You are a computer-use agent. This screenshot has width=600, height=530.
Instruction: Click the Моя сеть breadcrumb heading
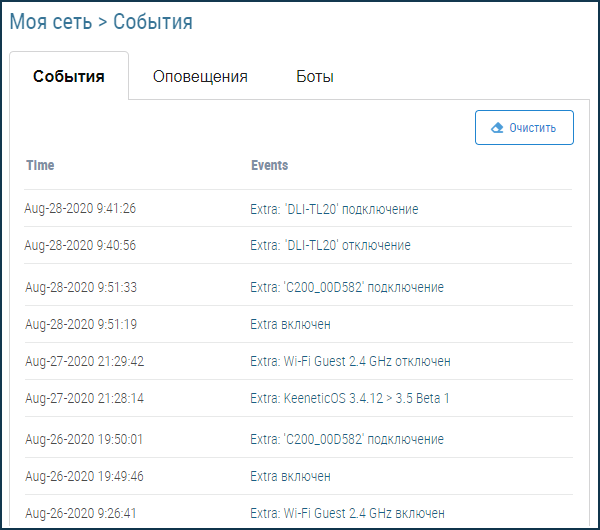tap(50, 21)
